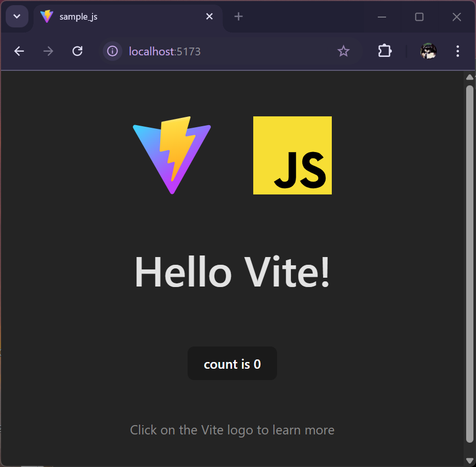View site information icon for localhost
Image resolution: width=476 pixels, height=467 pixels.
click(112, 51)
